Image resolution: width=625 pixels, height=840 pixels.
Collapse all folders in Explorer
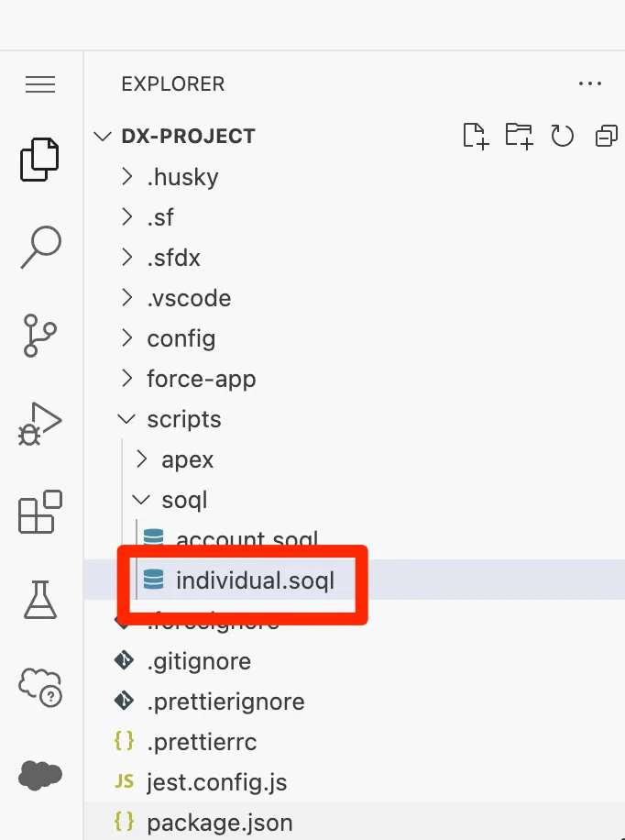coord(606,136)
